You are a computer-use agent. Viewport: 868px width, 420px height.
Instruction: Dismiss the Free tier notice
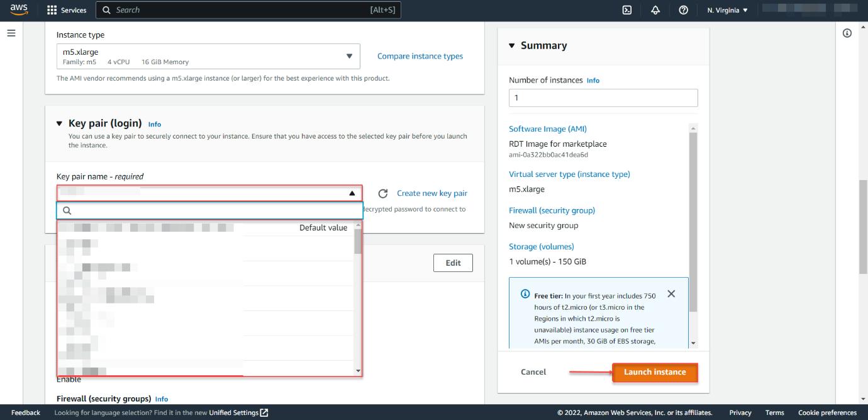click(670, 293)
